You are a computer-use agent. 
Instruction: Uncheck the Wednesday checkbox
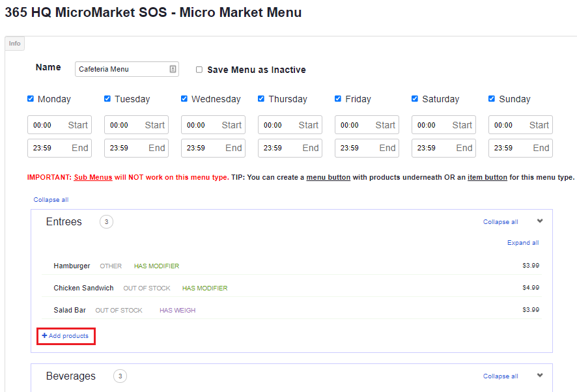(x=184, y=98)
